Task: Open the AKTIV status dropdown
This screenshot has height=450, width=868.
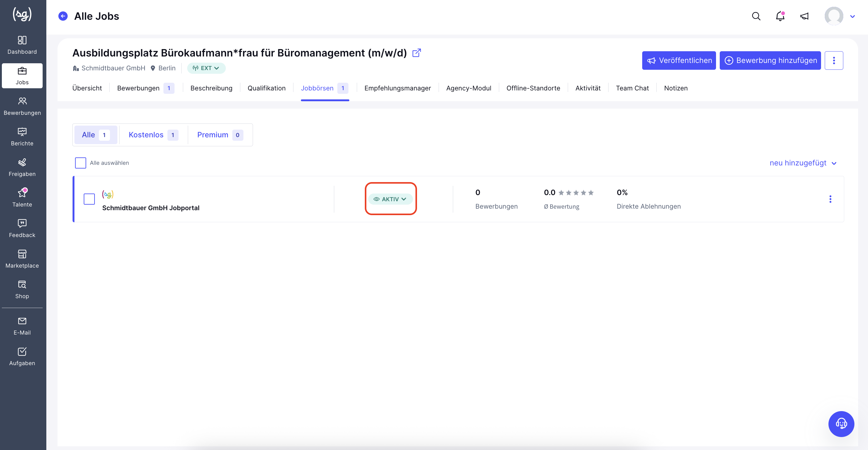Action: pyautogui.click(x=390, y=199)
